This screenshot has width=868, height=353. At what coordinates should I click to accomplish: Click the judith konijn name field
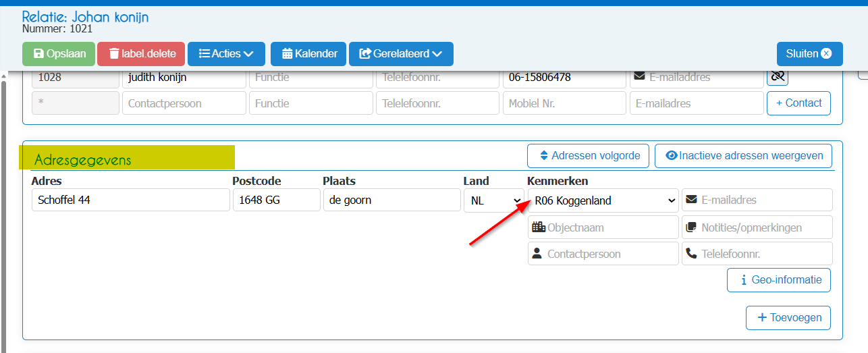(184, 77)
